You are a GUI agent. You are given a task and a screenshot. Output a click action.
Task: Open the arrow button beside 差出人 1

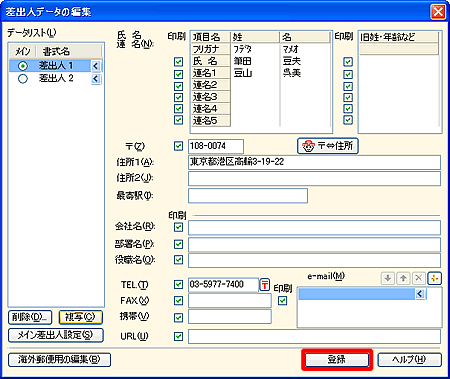(x=96, y=66)
